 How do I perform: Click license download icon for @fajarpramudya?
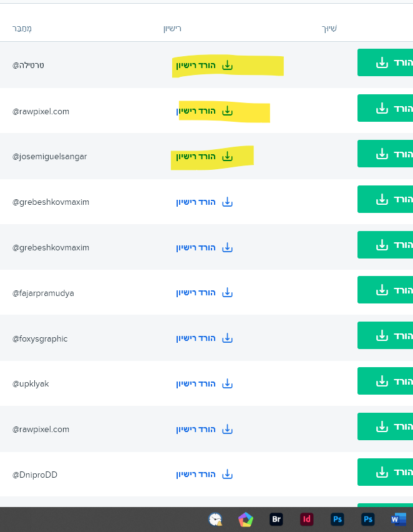(x=228, y=293)
